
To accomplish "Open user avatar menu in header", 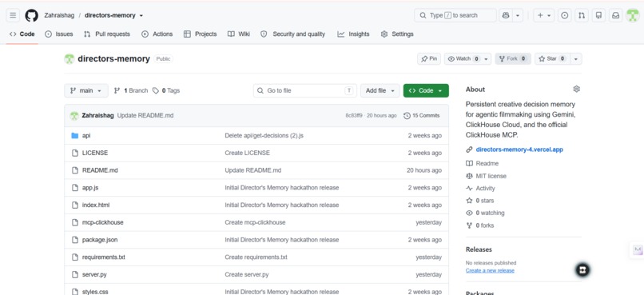I will (x=633, y=15).
